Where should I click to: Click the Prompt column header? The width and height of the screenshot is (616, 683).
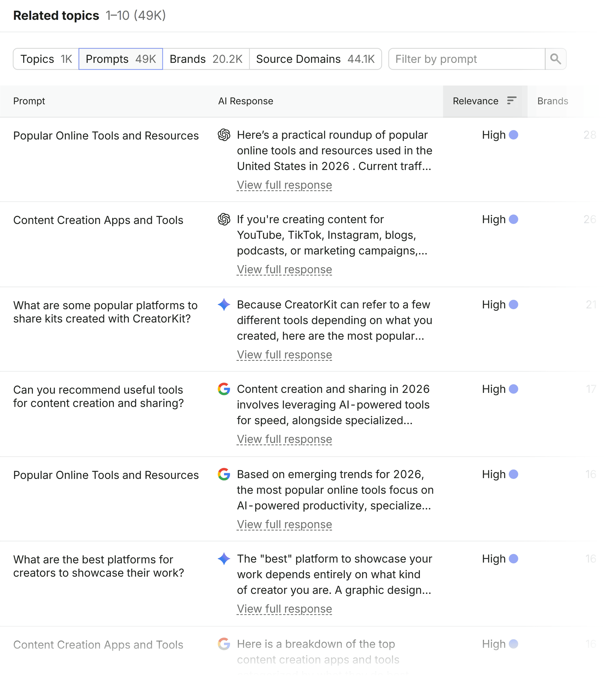coord(29,101)
